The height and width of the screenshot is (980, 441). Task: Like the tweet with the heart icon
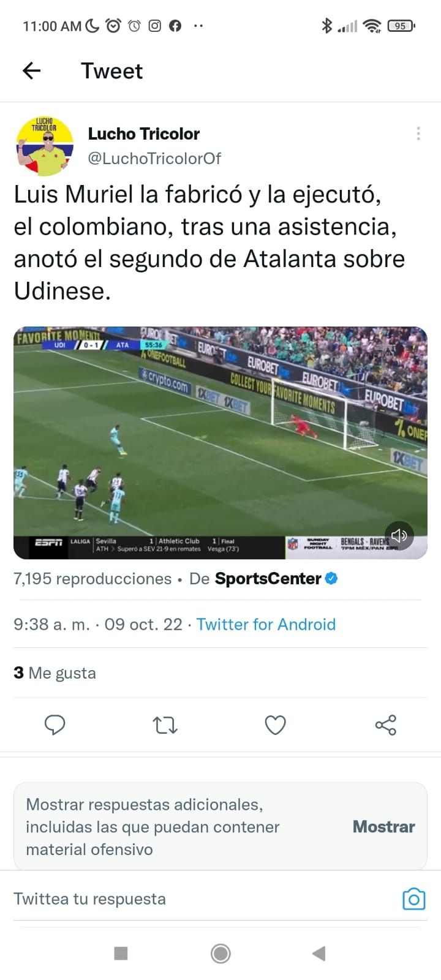275,725
